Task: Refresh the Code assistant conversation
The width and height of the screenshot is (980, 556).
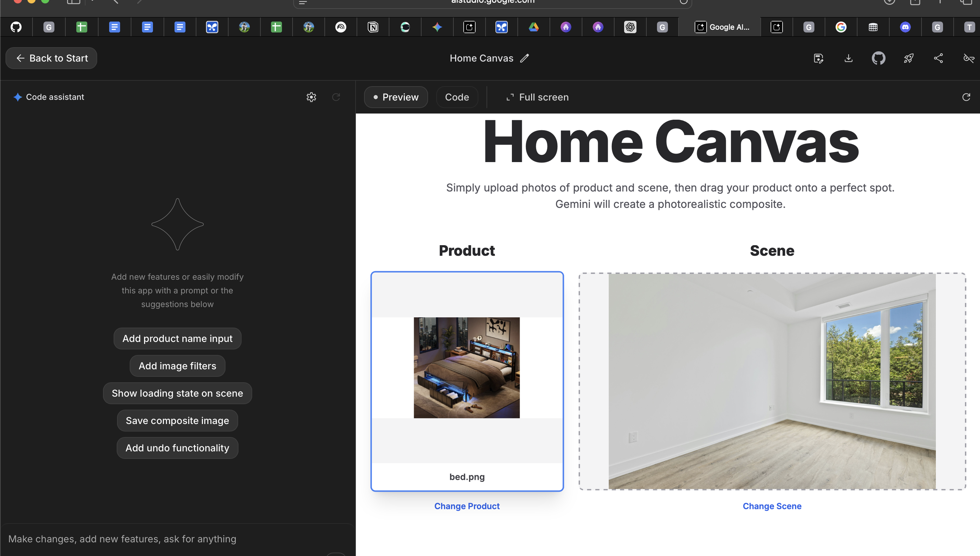Action: 336,97
